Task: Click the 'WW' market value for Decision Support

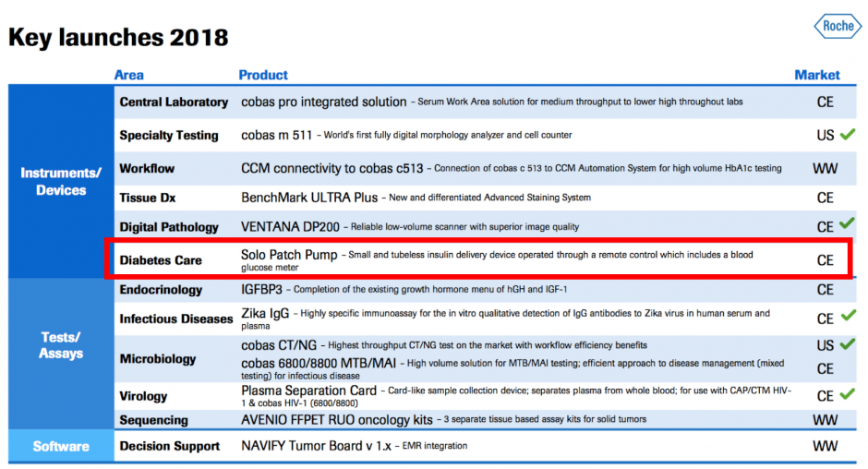Action: [825, 446]
